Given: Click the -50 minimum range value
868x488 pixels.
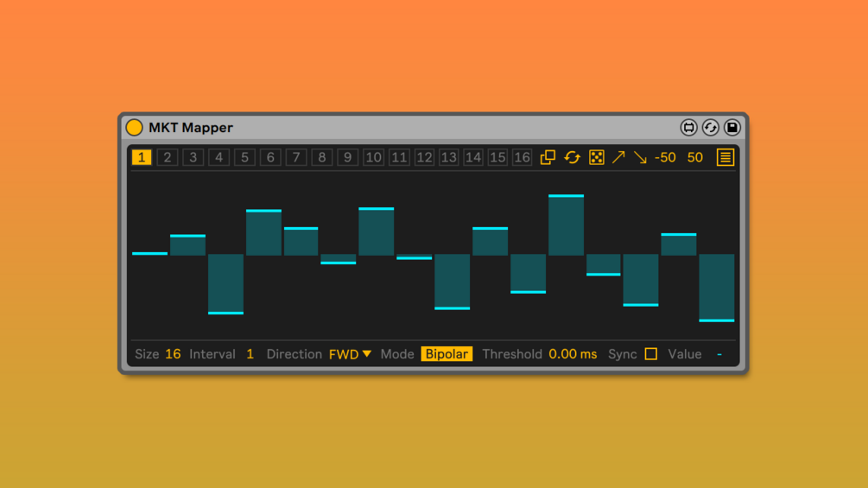Looking at the screenshot, I should pos(665,157).
